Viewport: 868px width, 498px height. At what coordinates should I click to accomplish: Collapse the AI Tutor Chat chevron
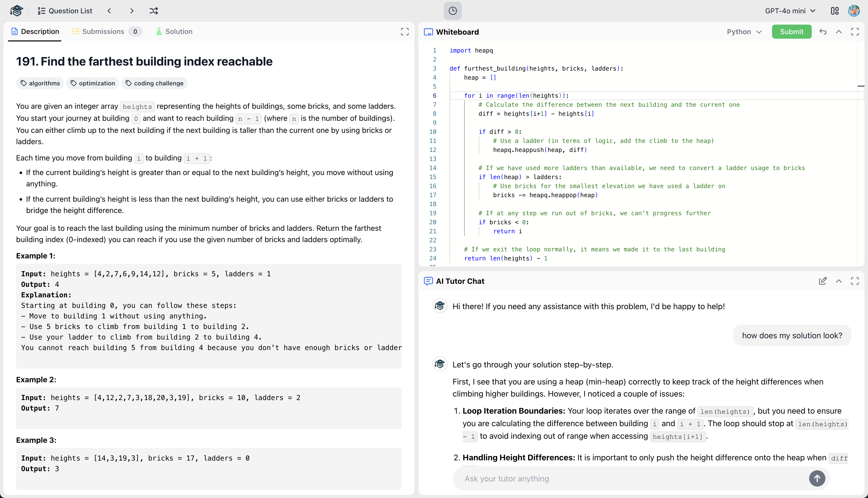839,281
